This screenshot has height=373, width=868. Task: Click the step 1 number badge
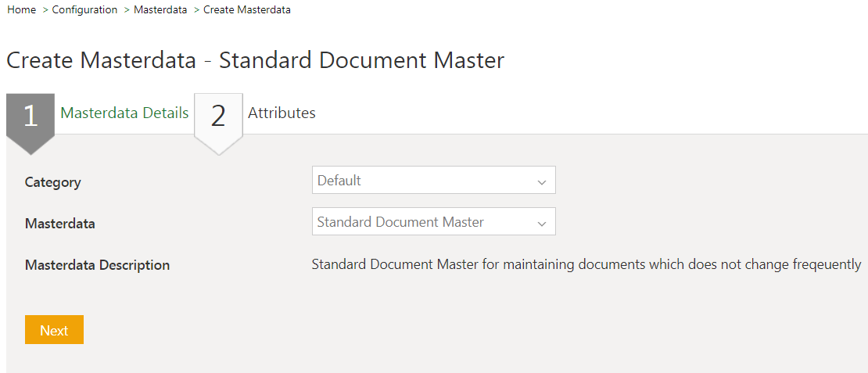(x=30, y=116)
